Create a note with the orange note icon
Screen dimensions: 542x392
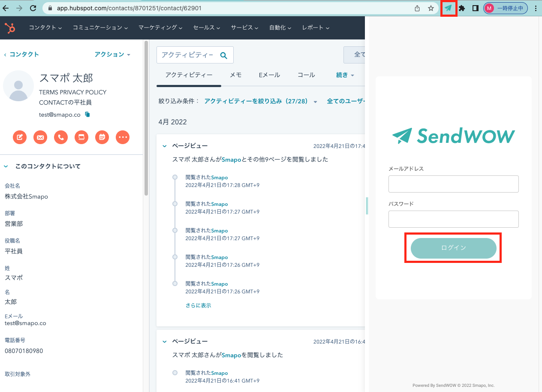[x=20, y=137]
